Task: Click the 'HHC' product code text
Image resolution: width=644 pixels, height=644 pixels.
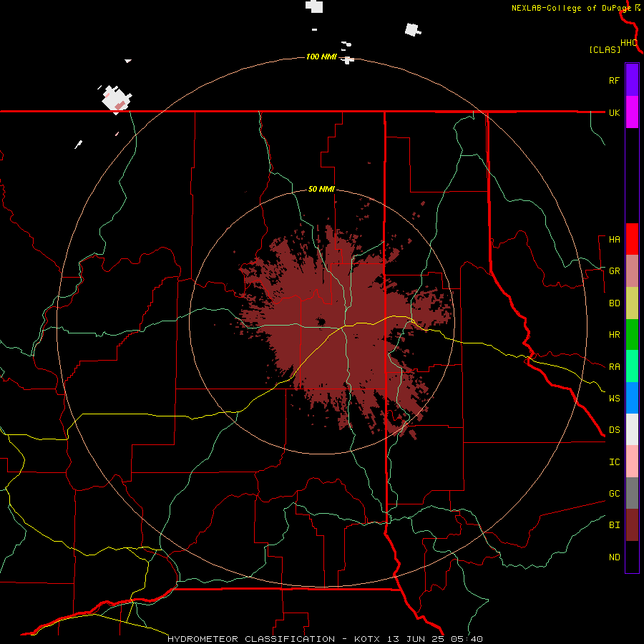Action: tap(628, 43)
